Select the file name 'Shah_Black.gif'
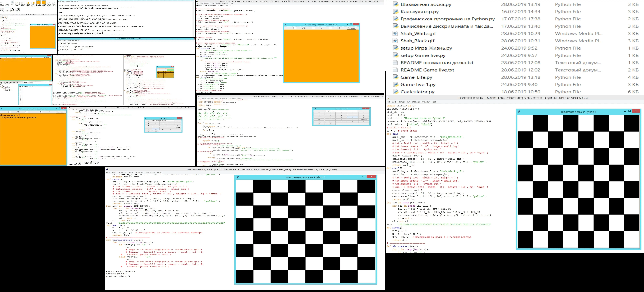 click(x=418, y=41)
